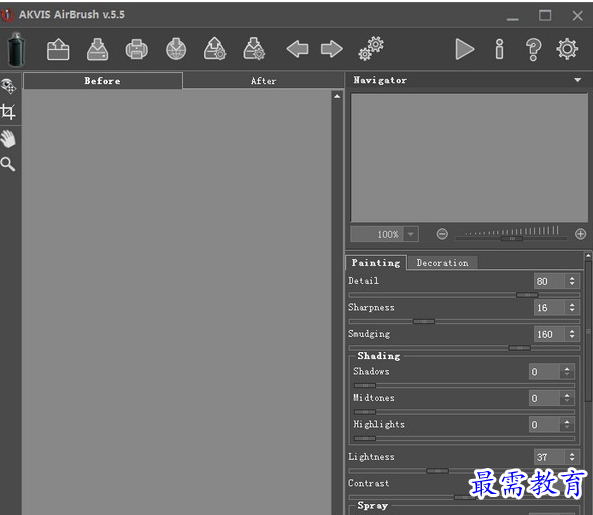Viewport: 593px width, 515px height.
Task: Open the 100% zoom level dropdown
Action: click(411, 234)
